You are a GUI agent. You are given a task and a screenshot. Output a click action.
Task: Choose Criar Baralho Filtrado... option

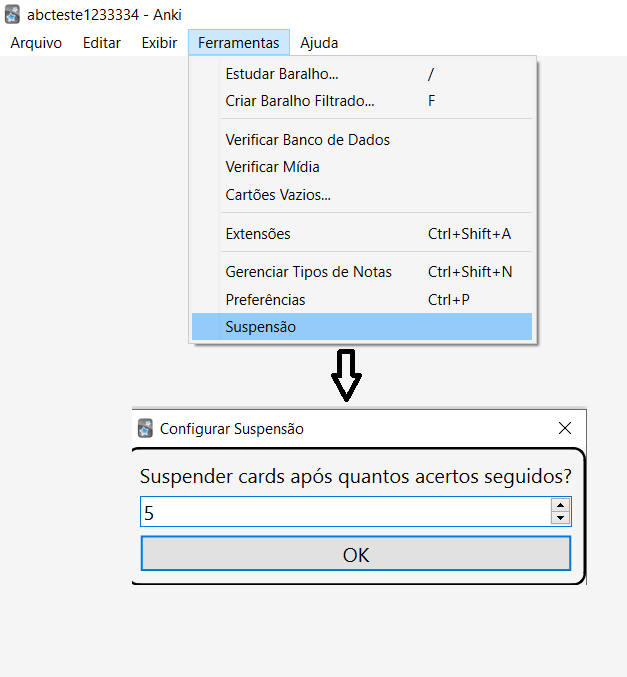[x=300, y=101]
